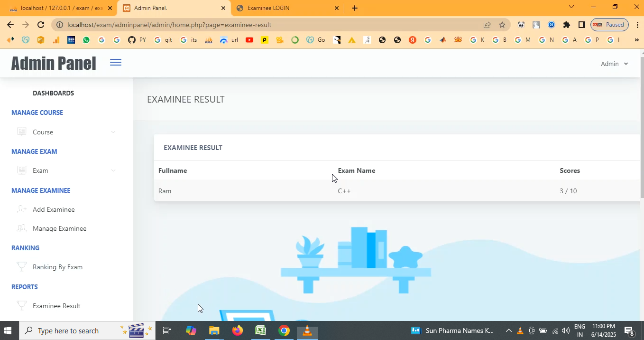Open VLC media player from taskbar
Viewport: 644px width, 340px height.
coord(307,331)
